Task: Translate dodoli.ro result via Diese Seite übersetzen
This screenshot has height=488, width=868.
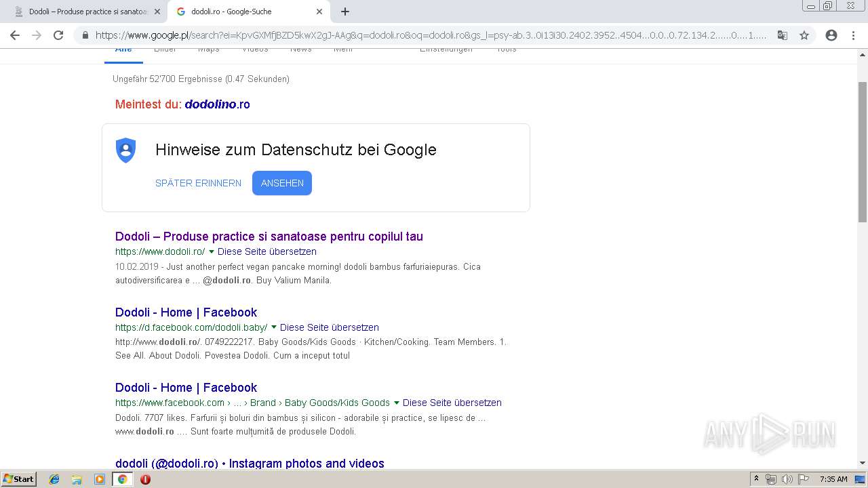Action: [267, 251]
